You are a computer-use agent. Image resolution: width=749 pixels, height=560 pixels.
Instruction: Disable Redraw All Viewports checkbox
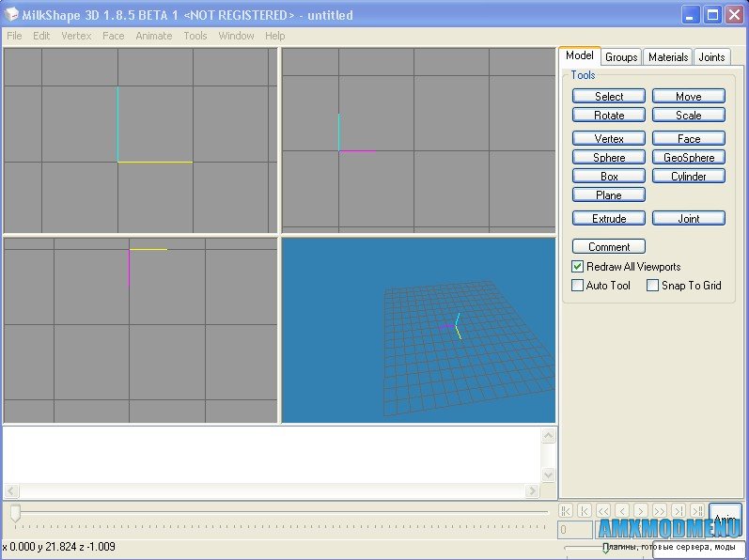pyautogui.click(x=578, y=267)
